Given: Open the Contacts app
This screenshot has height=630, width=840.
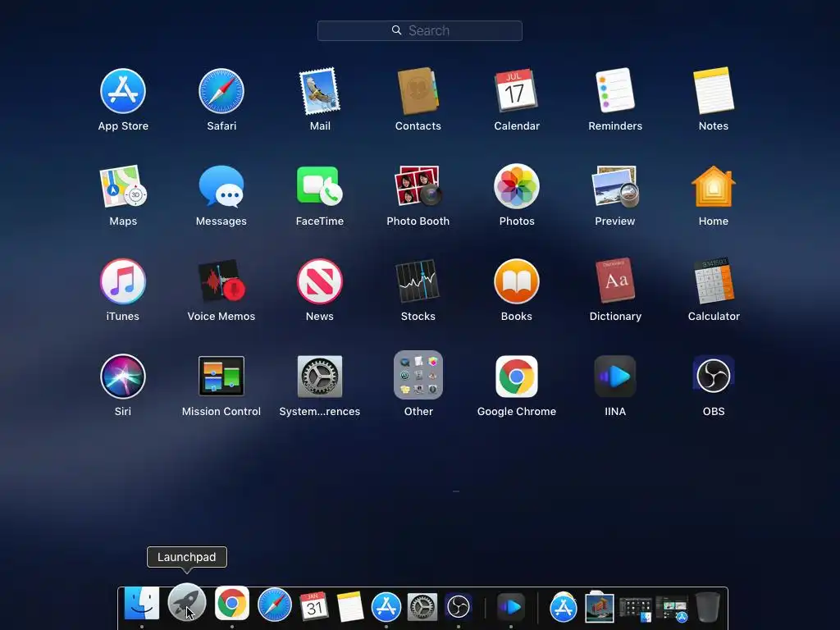Looking at the screenshot, I should [418, 91].
